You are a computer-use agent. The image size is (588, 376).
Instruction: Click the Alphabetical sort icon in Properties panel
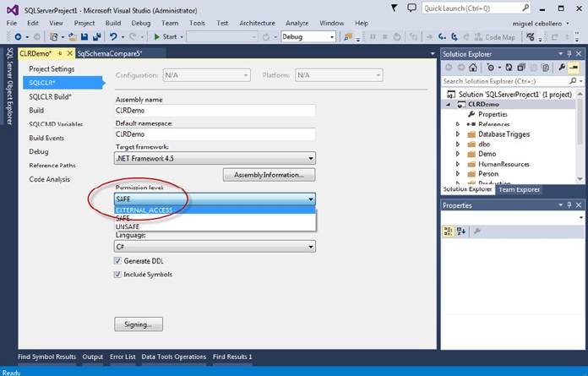click(x=461, y=232)
